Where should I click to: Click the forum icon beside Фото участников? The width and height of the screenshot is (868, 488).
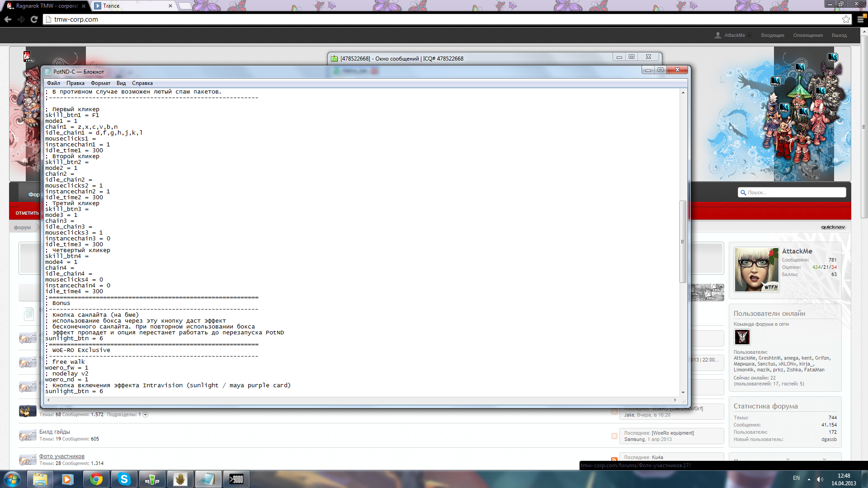[28, 460]
